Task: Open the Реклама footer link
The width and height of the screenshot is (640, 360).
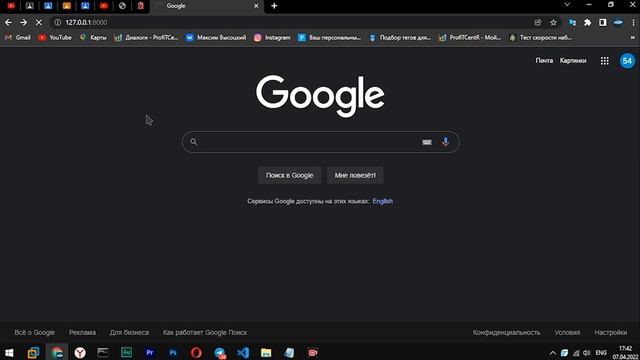Action: tap(82, 332)
